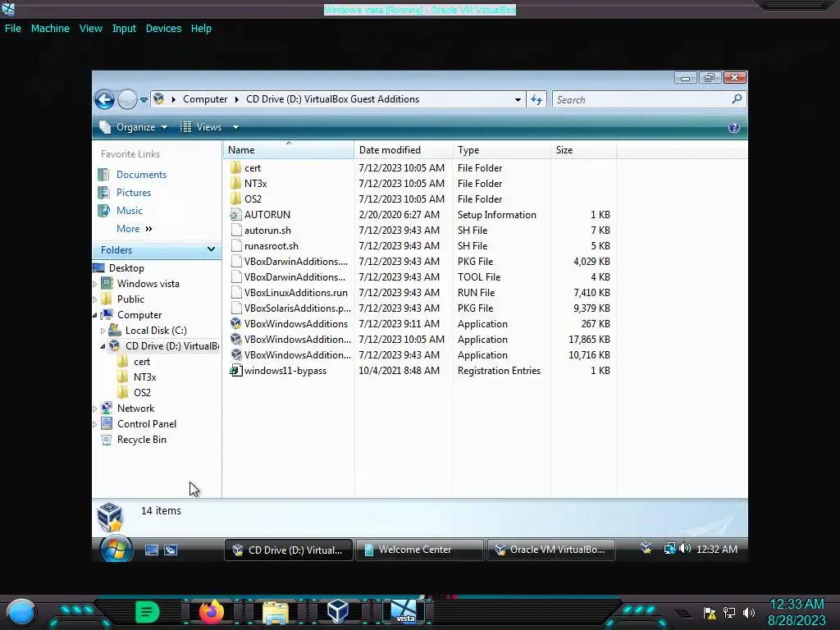Click the Show Desktop quick launch icon

point(152,550)
